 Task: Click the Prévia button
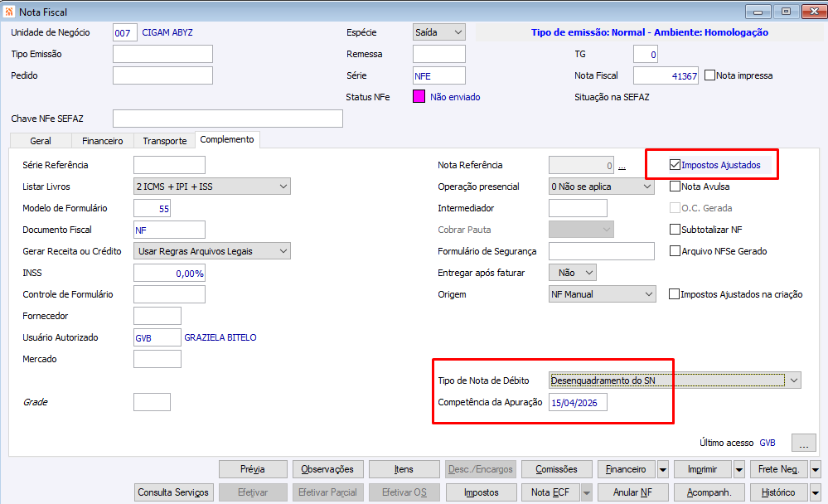253,469
